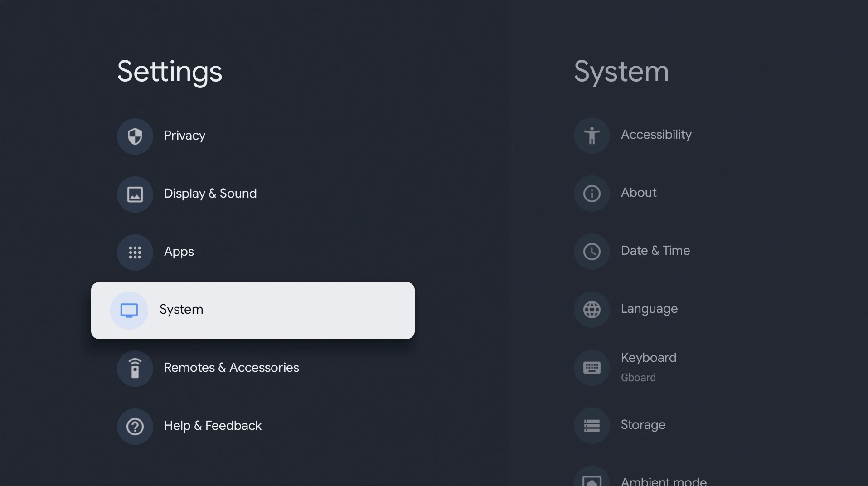The image size is (868, 486).
Task: Open Accessibility settings
Action: tap(656, 135)
